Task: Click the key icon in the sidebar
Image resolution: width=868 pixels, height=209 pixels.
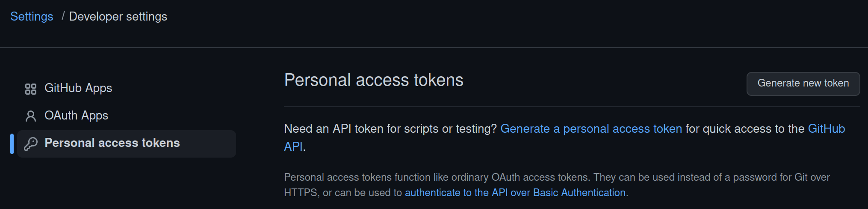Action: point(31,144)
